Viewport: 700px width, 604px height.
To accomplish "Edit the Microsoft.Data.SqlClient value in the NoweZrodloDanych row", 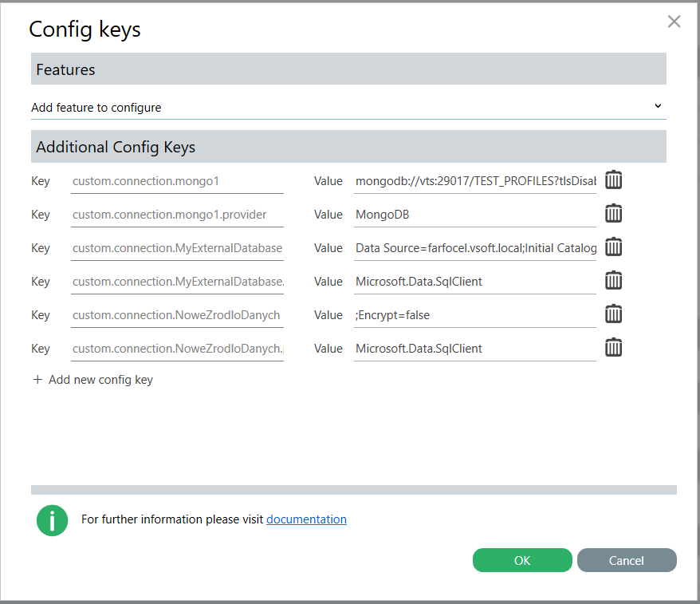I will tap(475, 349).
